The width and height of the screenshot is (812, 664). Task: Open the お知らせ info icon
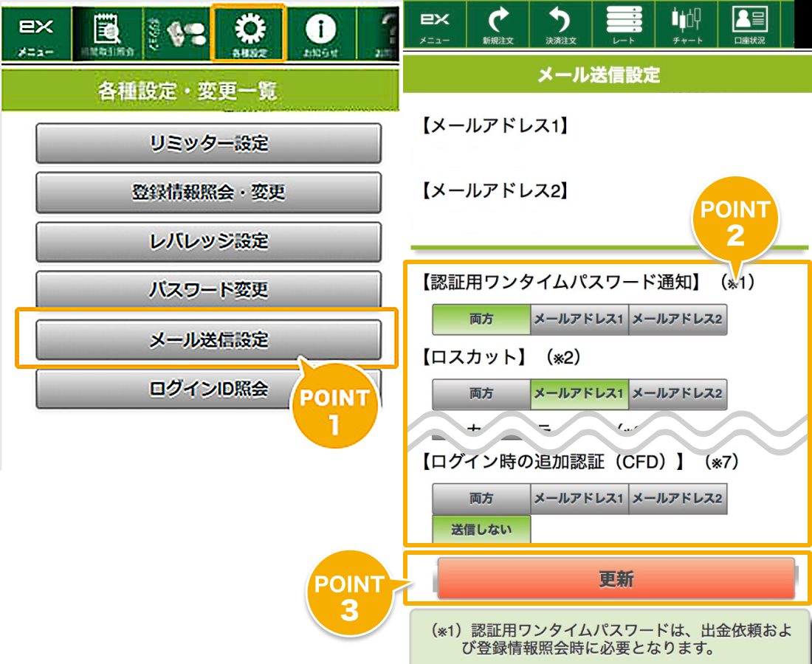click(x=321, y=30)
